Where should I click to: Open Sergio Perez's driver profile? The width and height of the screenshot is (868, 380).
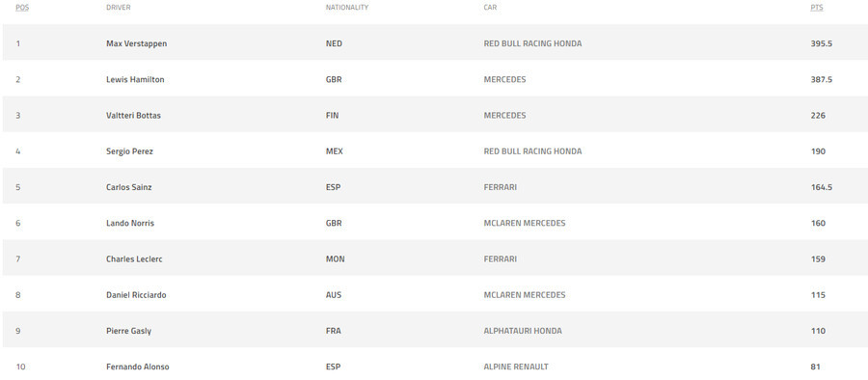[x=129, y=151]
